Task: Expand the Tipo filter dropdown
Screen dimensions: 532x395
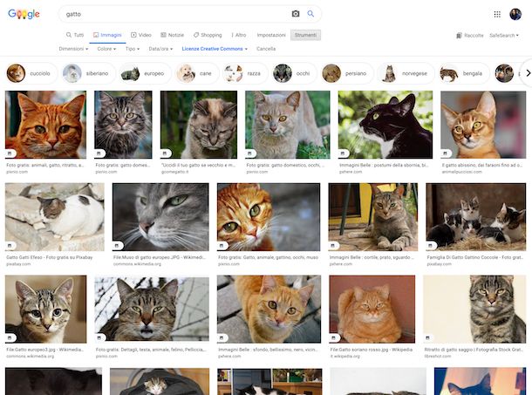Action: click(133, 49)
